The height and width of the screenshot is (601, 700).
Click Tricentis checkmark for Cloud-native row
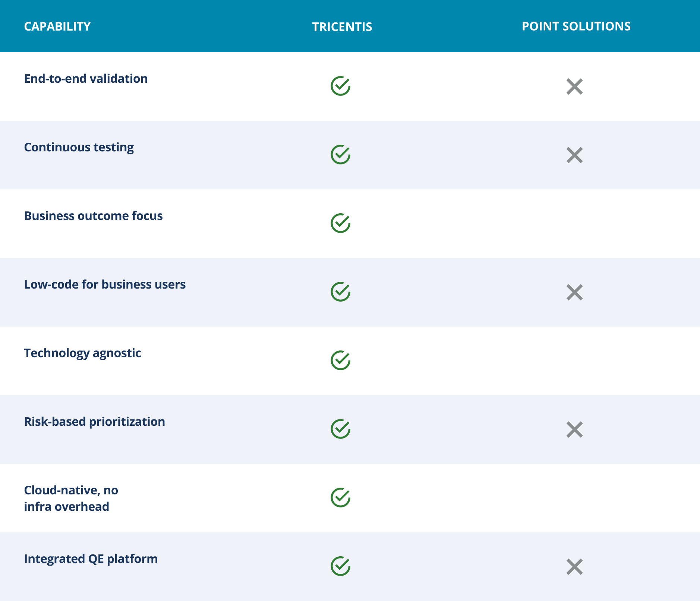(x=340, y=498)
